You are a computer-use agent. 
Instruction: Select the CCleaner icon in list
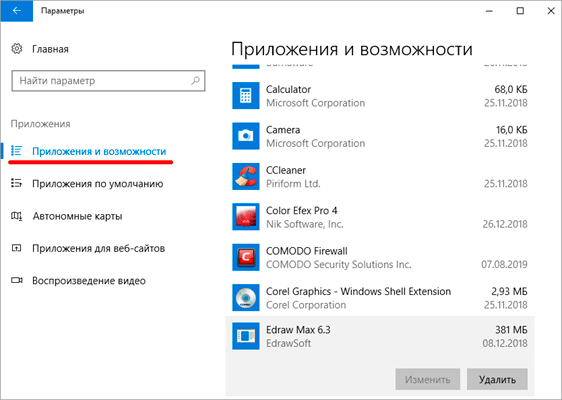(246, 177)
